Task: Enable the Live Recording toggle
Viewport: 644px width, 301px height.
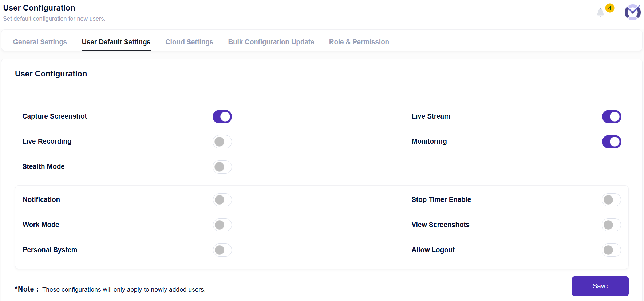Action: (222, 142)
